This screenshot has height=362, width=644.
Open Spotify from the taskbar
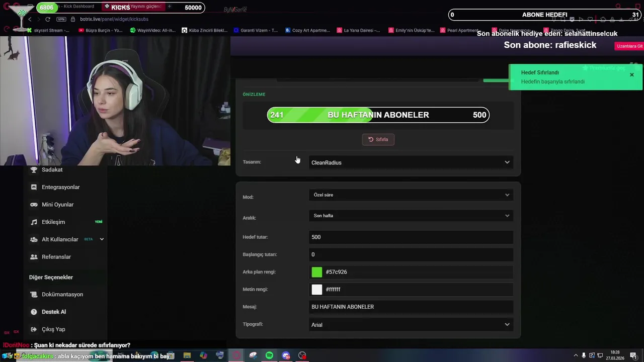tap(269, 355)
